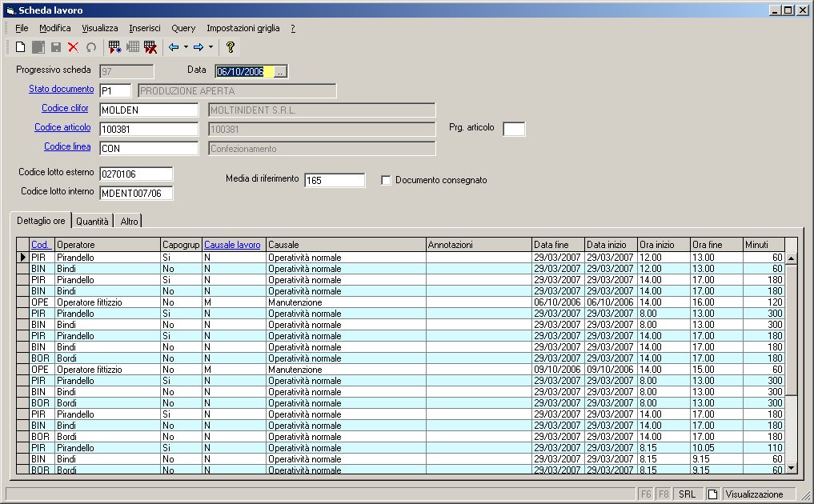Delete the record with the red X icon
Viewport: 814px width, 504px height.
pyautogui.click(x=72, y=46)
